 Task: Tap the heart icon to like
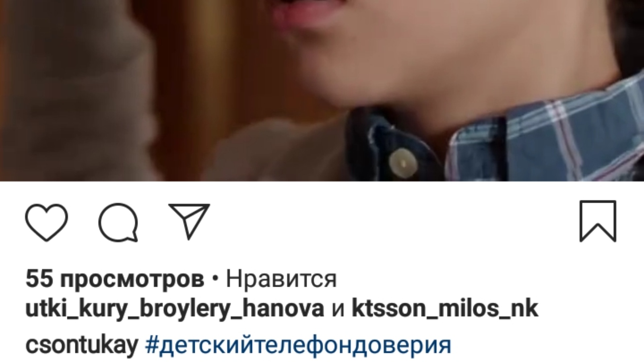[x=46, y=222]
